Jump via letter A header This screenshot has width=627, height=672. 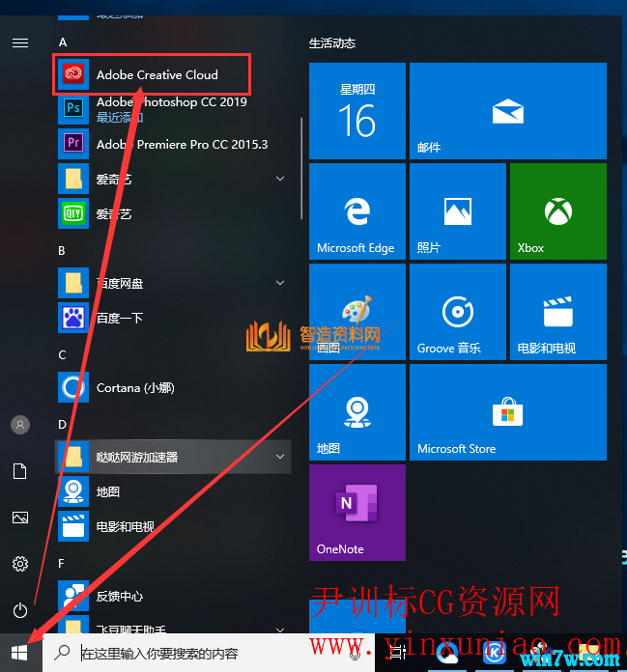point(63,42)
